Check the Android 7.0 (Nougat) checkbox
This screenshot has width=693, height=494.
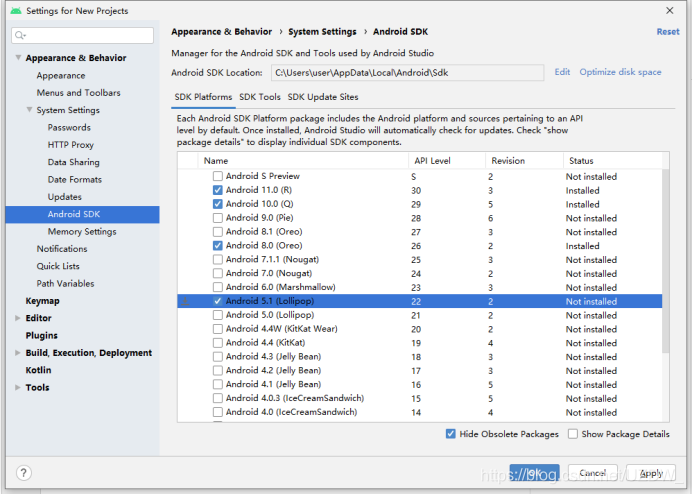click(x=217, y=274)
